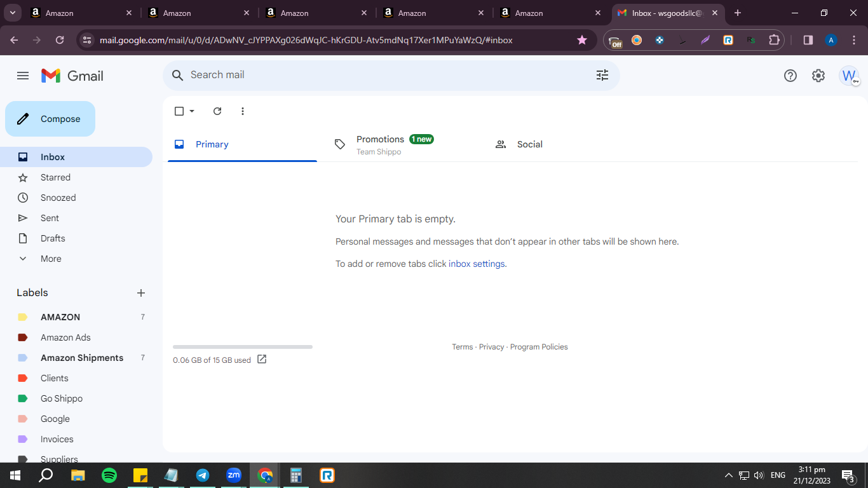Open the Terms link
868x488 pixels.
(x=463, y=347)
